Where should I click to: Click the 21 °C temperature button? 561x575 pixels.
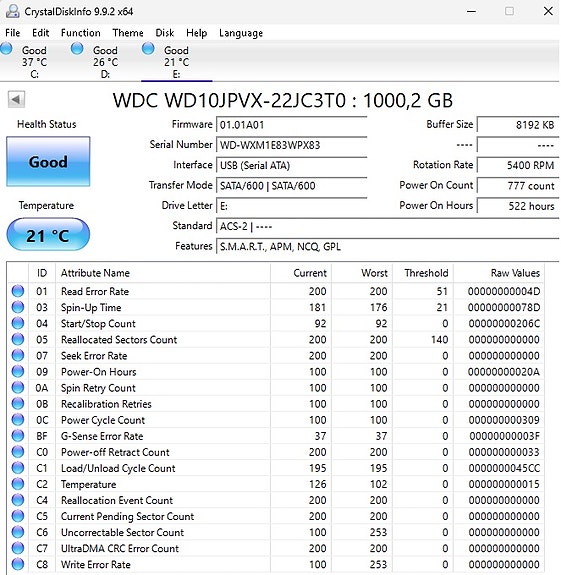point(48,235)
